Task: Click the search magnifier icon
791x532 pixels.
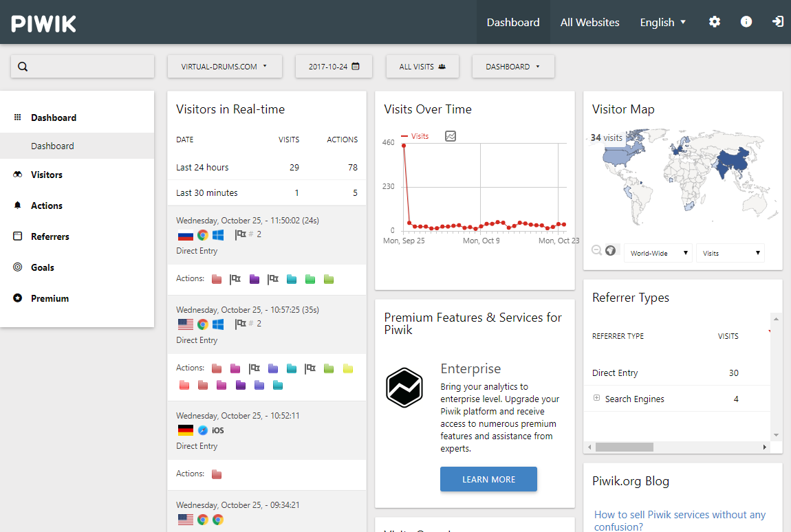Action: coord(23,67)
